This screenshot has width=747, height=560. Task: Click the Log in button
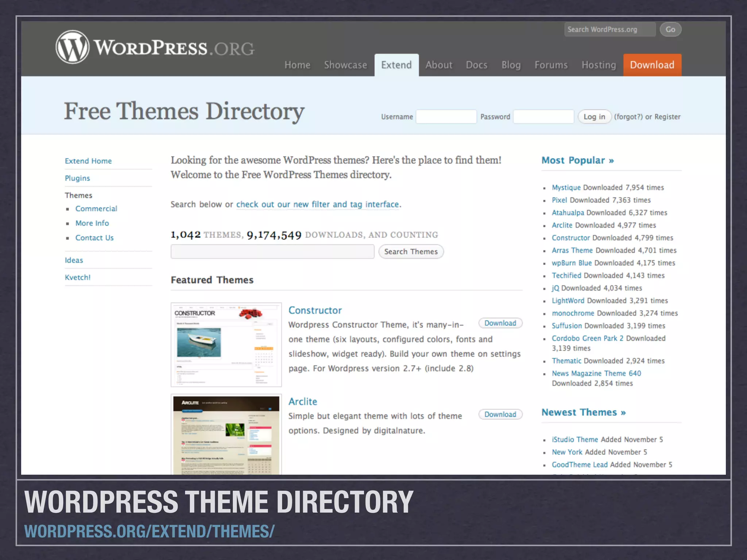595,117
